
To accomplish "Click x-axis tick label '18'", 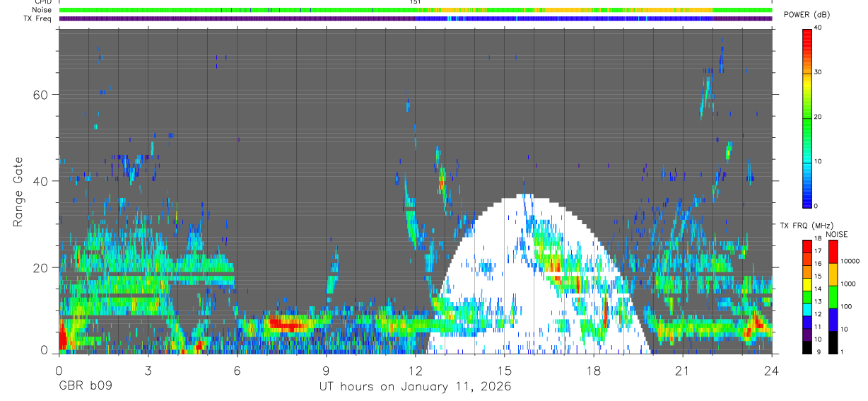I will pyautogui.click(x=593, y=371).
